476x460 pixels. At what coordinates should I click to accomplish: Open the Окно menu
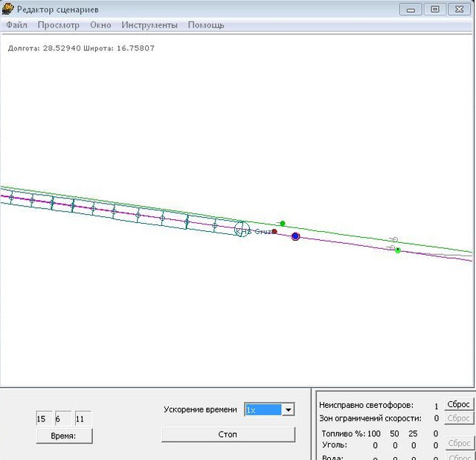(x=100, y=25)
